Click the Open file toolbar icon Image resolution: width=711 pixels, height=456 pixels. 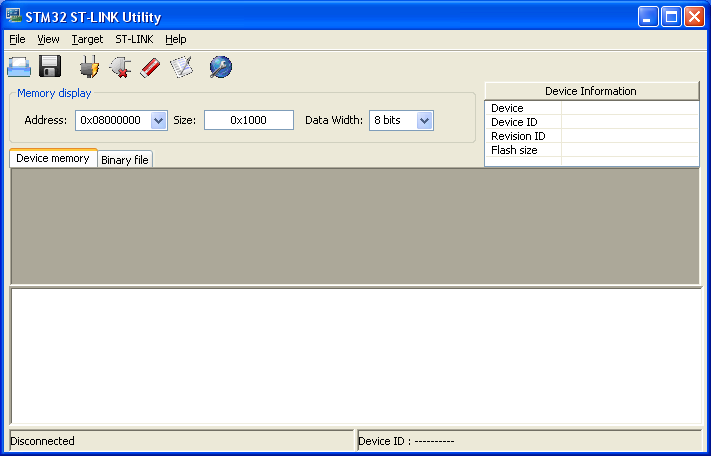point(19,67)
